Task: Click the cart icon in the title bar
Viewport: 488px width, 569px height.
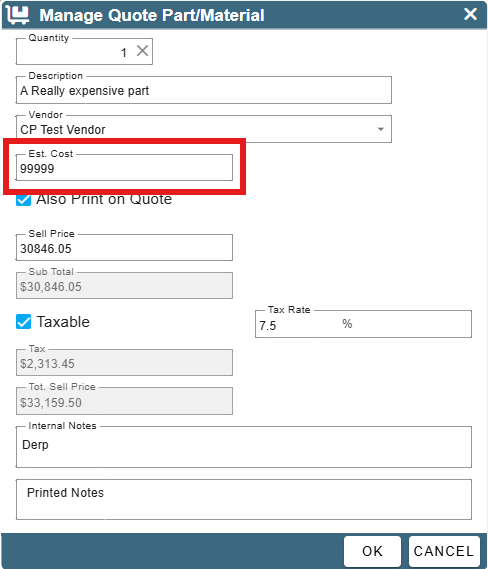Action: coord(17,15)
